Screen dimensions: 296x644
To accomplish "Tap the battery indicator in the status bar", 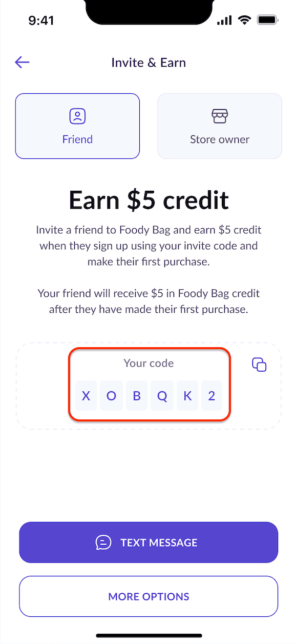I will [x=267, y=19].
